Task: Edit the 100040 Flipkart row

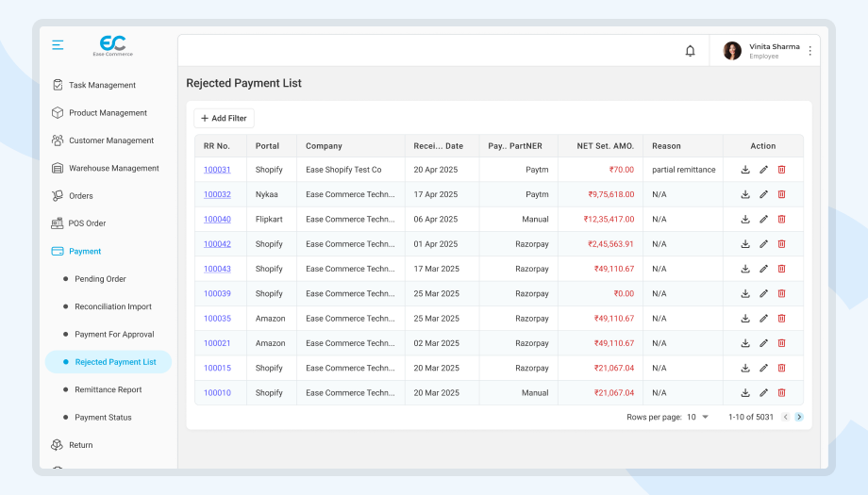Action: click(x=763, y=220)
